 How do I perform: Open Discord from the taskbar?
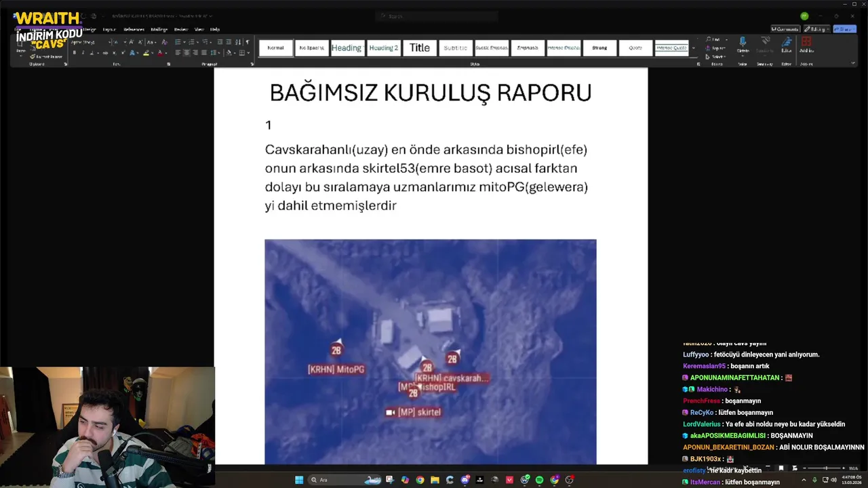point(465,480)
